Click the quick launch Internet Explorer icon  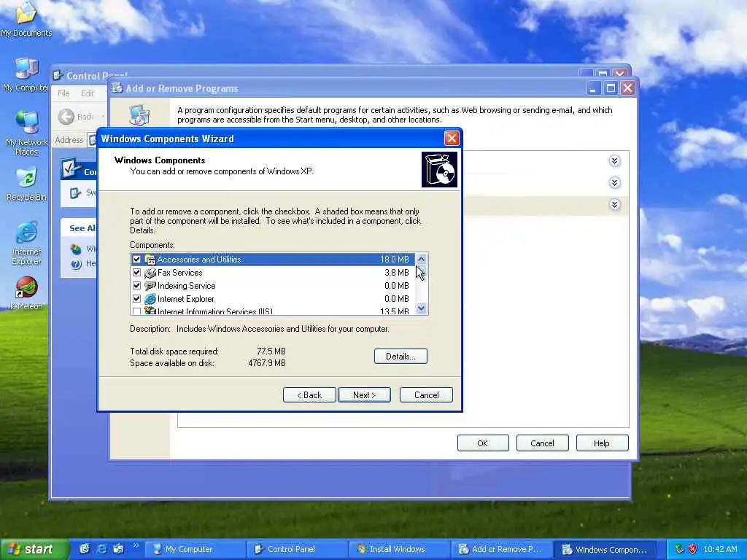pyautogui.click(x=101, y=549)
